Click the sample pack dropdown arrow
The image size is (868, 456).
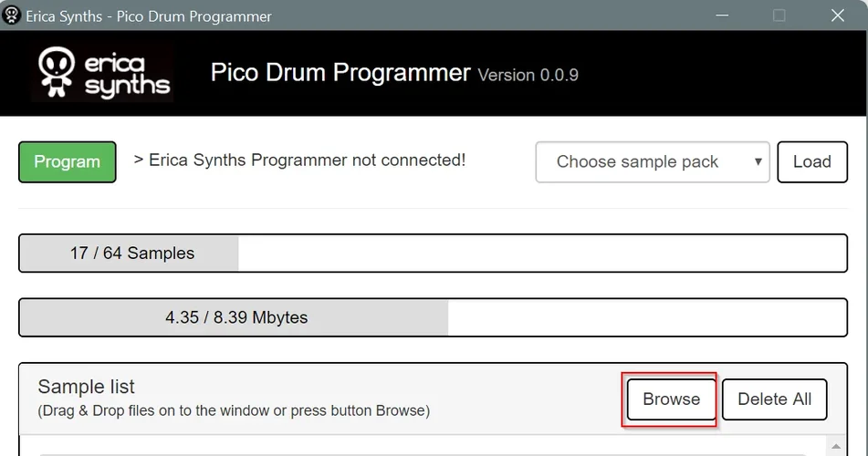[758, 162]
